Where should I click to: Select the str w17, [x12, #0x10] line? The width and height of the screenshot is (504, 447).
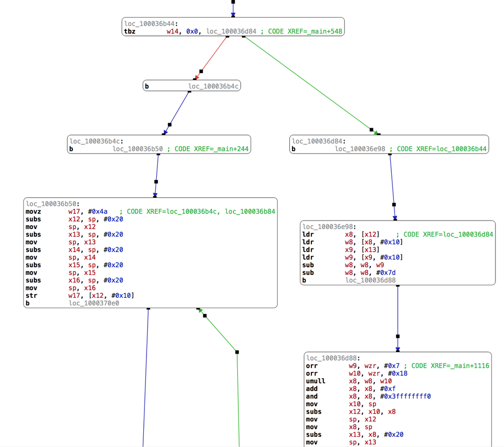(80, 296)
